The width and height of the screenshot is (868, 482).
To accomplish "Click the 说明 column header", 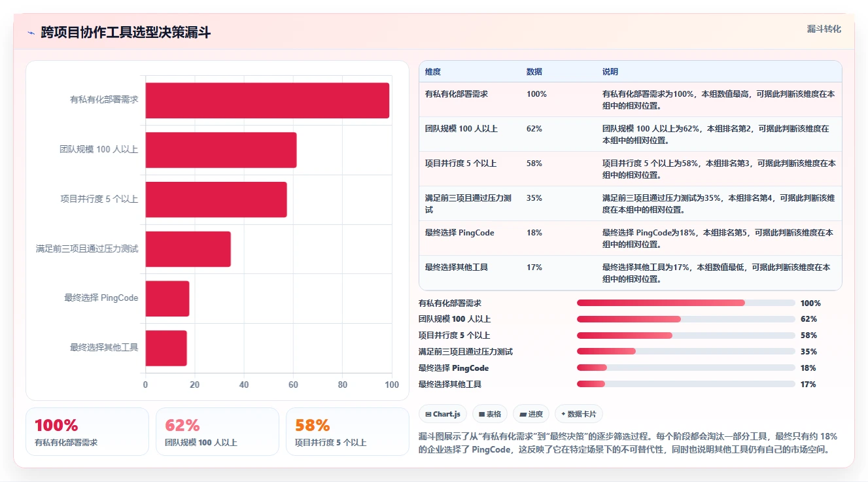I will click(x=610, y=72).
